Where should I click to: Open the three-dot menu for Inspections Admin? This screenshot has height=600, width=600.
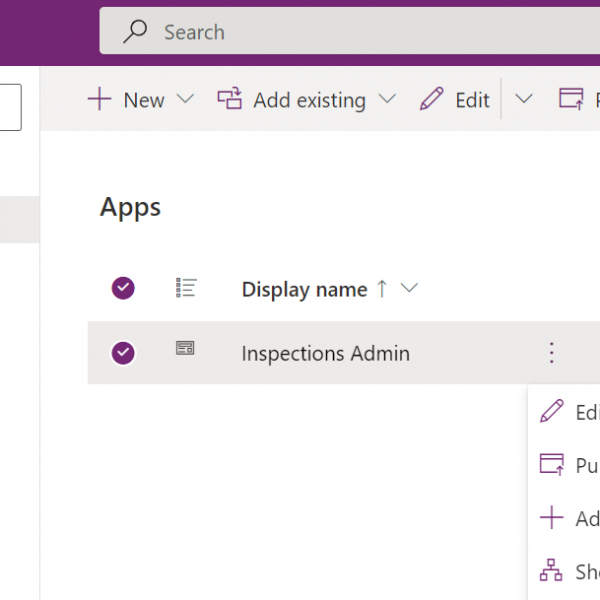coord(551,352)
